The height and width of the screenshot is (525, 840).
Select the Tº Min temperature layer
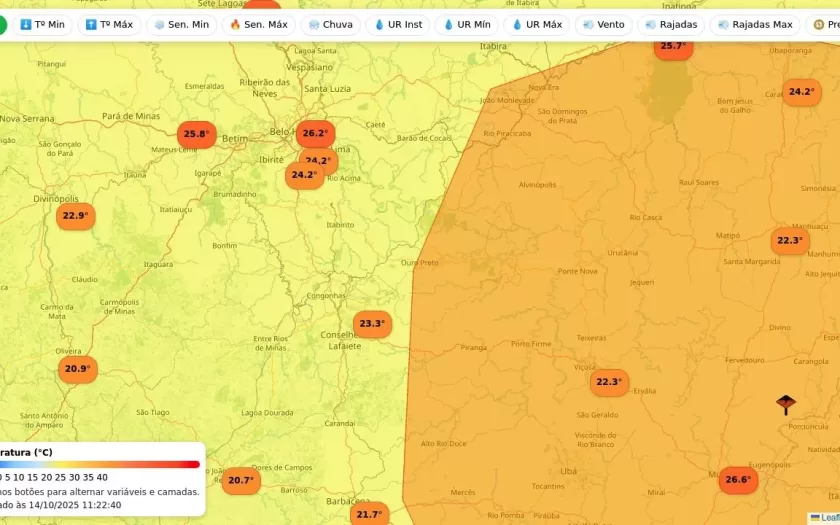(41, 25)
